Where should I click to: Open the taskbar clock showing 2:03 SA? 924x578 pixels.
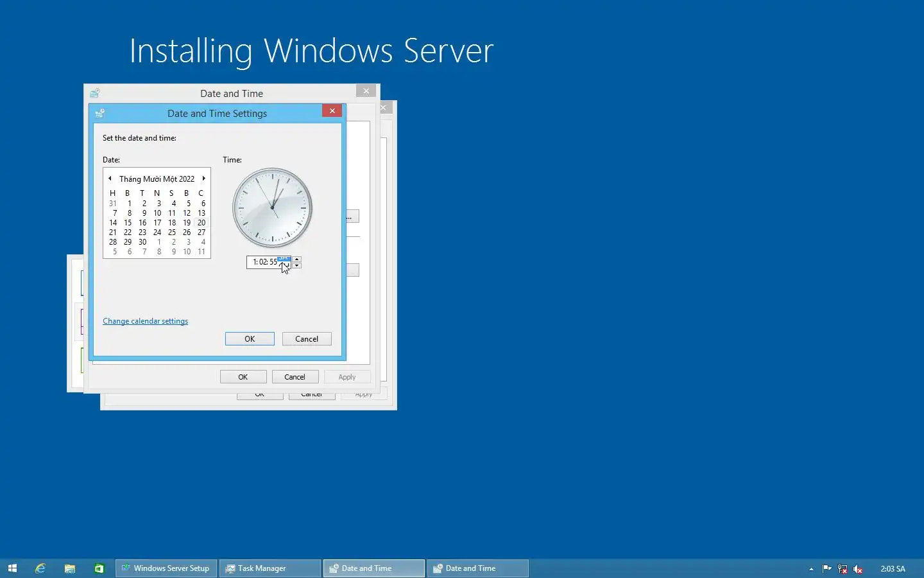tap(893, 568)
